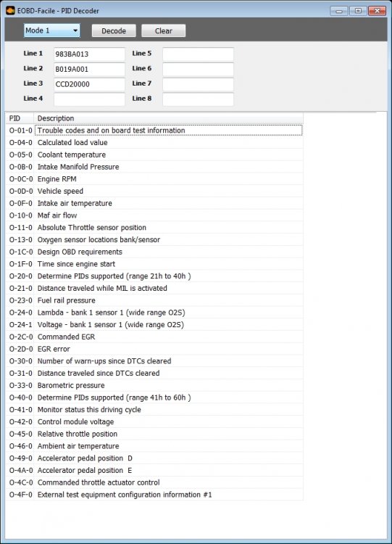Maximize the PID Decoder window
392x544 pixels.
click(x=358, y=11)
